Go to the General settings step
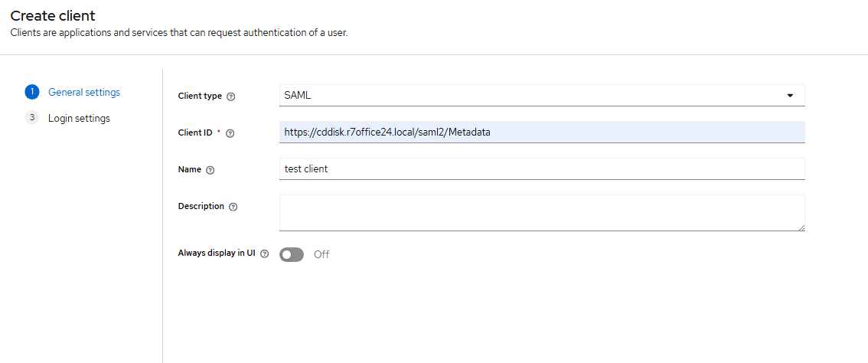This screenshot has width=868, height=363. tap(84, 93)
